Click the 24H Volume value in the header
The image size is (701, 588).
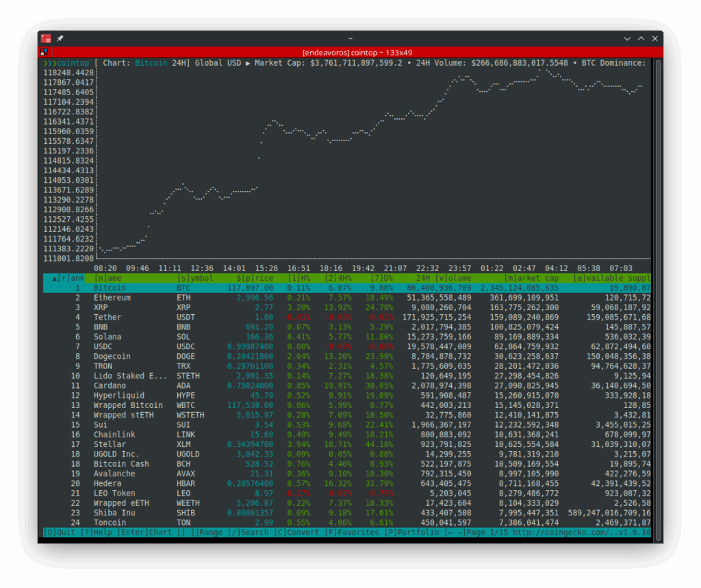coord(520,63)
